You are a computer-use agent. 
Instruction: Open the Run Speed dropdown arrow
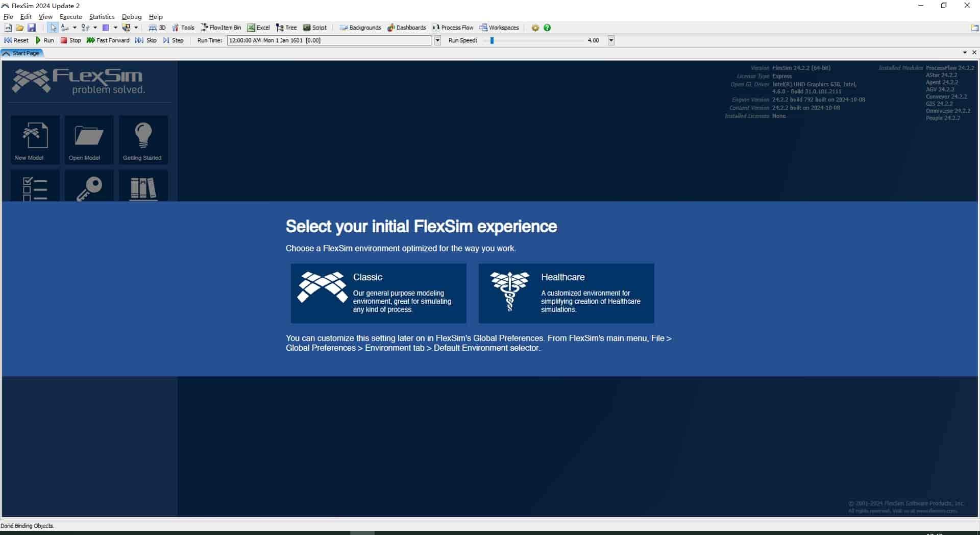(611, 40)
